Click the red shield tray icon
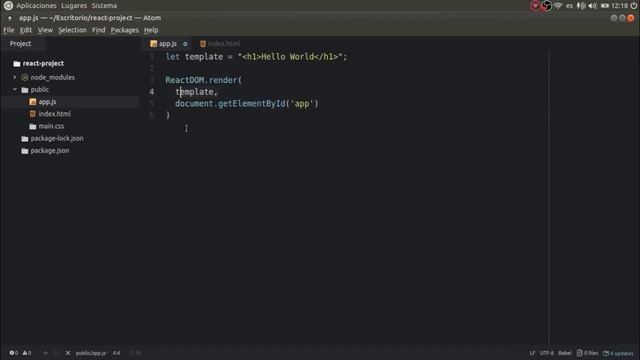 click(x=535, y=6)
